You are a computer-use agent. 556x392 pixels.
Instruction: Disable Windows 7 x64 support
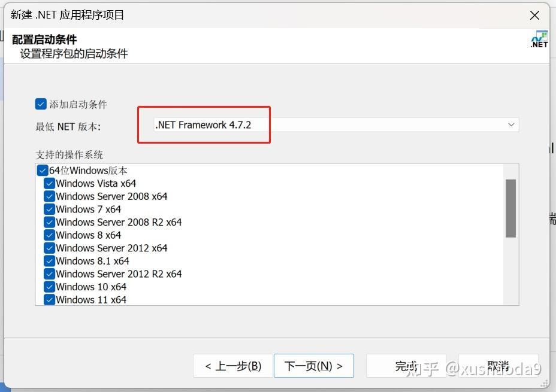click(49, 209)
